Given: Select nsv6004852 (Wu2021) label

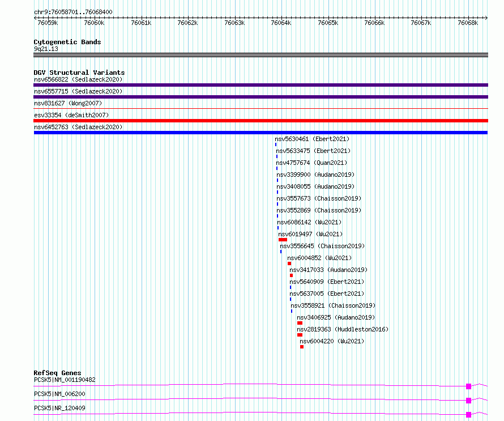Looking at the screenshot, I should coord(319,258).
